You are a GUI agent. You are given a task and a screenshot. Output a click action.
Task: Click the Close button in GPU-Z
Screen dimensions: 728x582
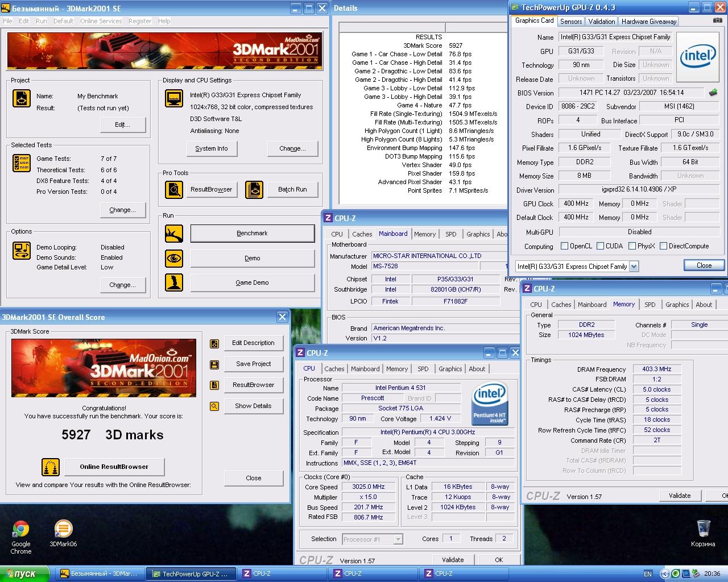(704, 265)
